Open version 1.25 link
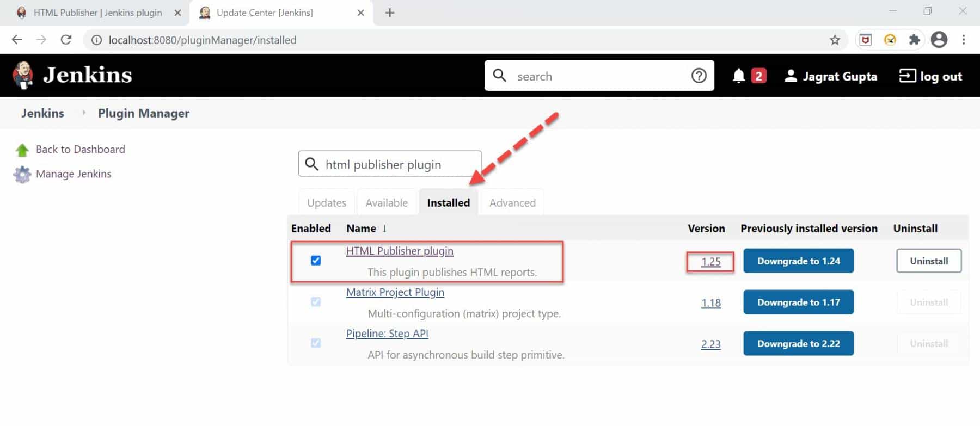Screen dimensions: 980x426 [710, 262]
